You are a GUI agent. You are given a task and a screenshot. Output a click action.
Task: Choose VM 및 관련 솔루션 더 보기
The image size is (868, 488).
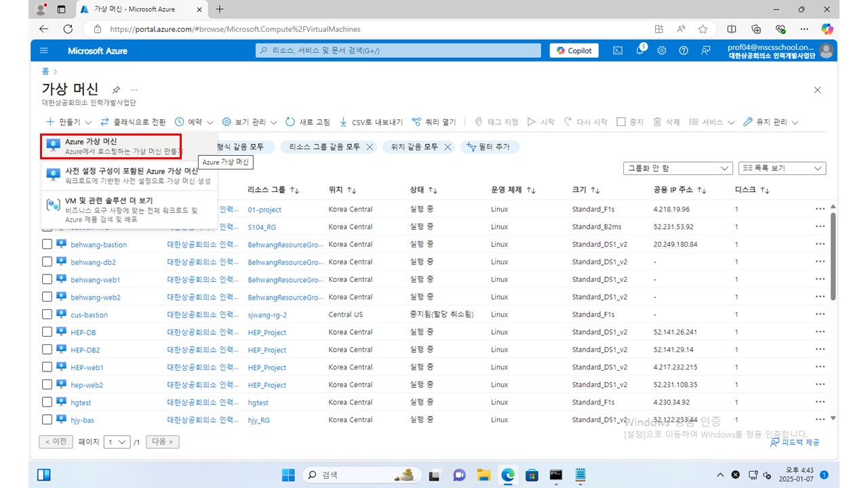pos(130,210)
